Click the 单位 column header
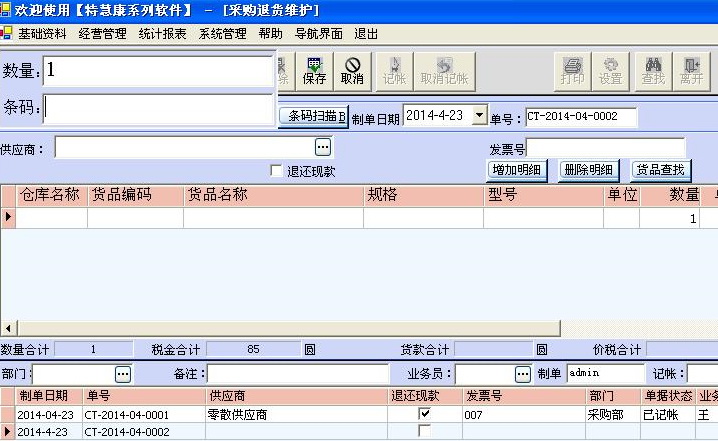The height and width of the screenshot is (441, 718). click(622, 196)
